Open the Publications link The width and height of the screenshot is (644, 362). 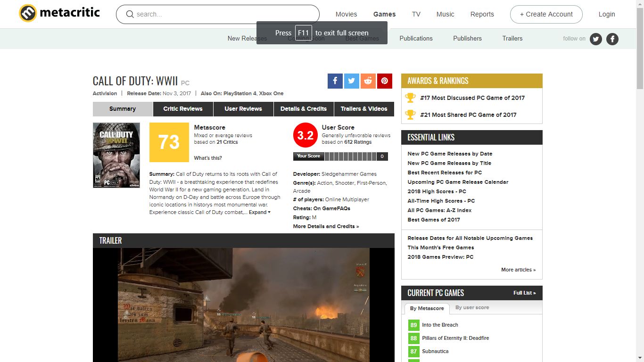pos(416,39)
